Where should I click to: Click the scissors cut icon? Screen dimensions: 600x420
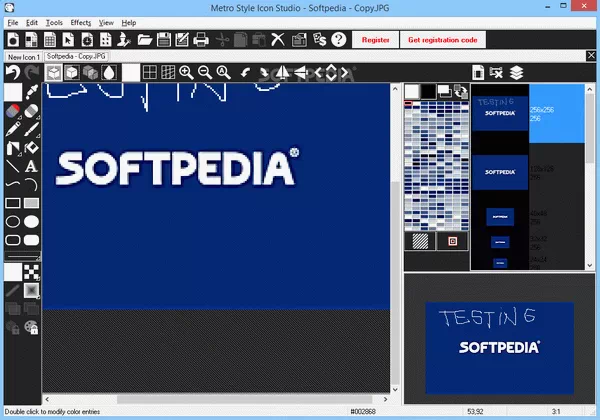[222, 40]
